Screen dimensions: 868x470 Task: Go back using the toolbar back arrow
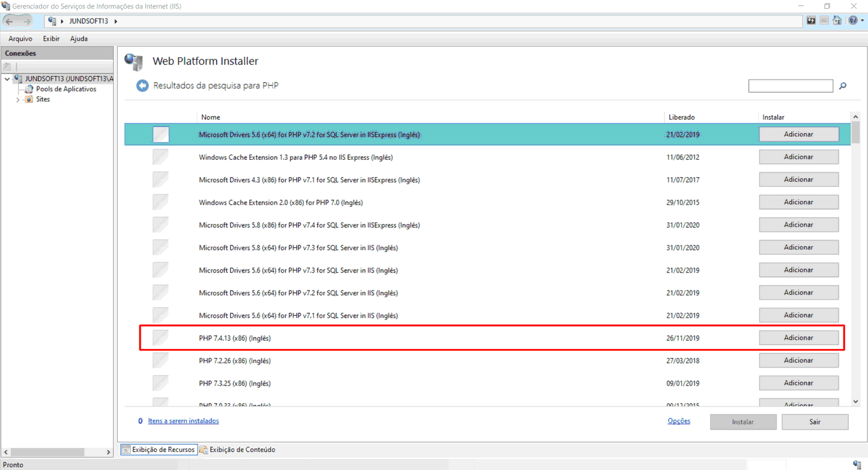(x=9, y=21)
